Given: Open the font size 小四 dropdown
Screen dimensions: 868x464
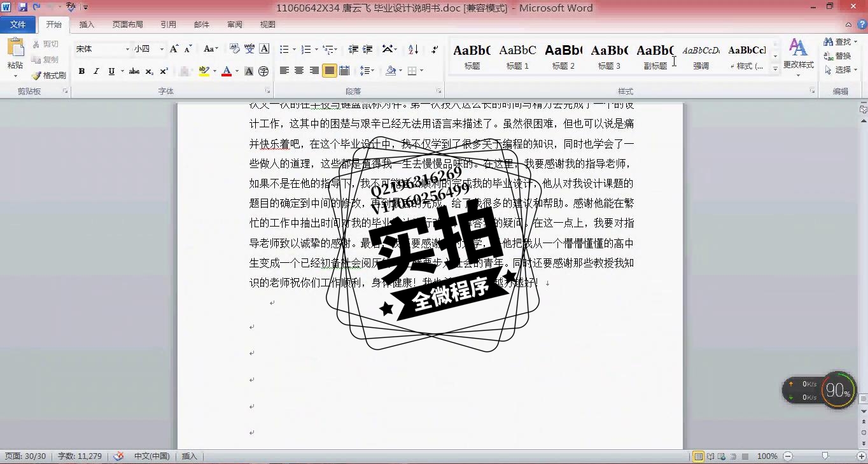Looking at the screenshot, I should (x=162, y=49).
